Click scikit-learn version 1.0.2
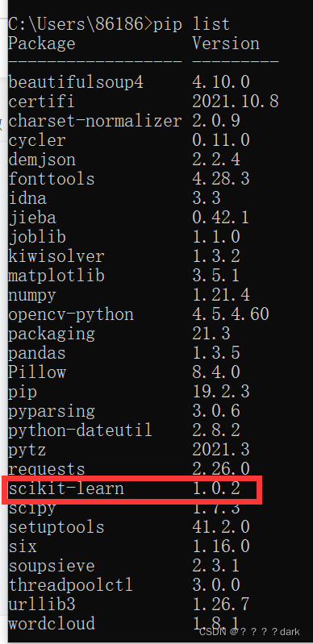 pyautogui.click(x=216, y=488)
